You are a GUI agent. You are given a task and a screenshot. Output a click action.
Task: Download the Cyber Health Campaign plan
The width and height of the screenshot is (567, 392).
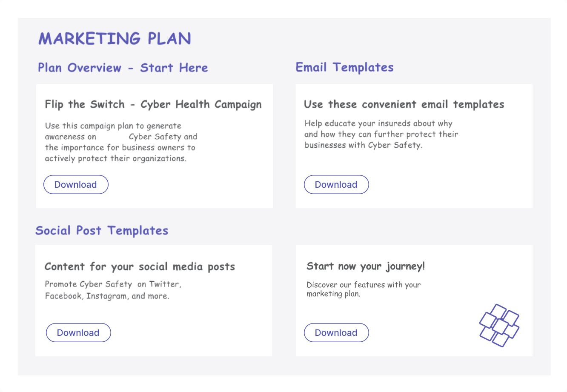click(x=76, y=185)
